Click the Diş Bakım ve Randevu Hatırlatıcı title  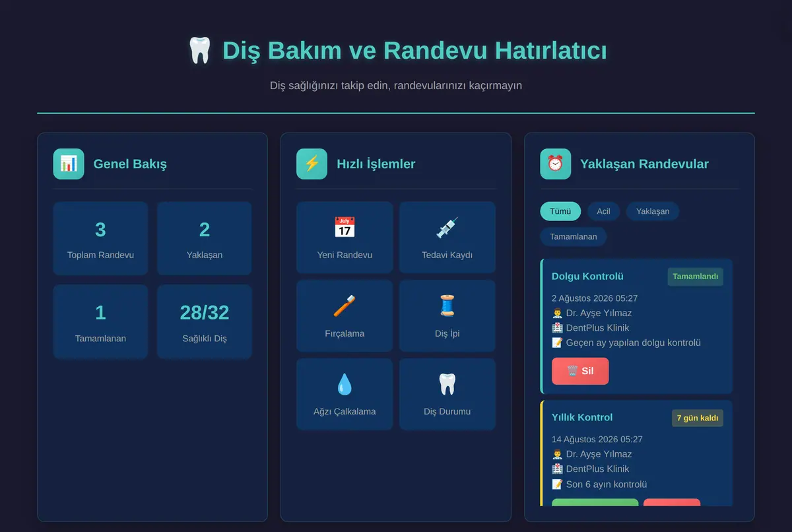[x=414, y=51]
